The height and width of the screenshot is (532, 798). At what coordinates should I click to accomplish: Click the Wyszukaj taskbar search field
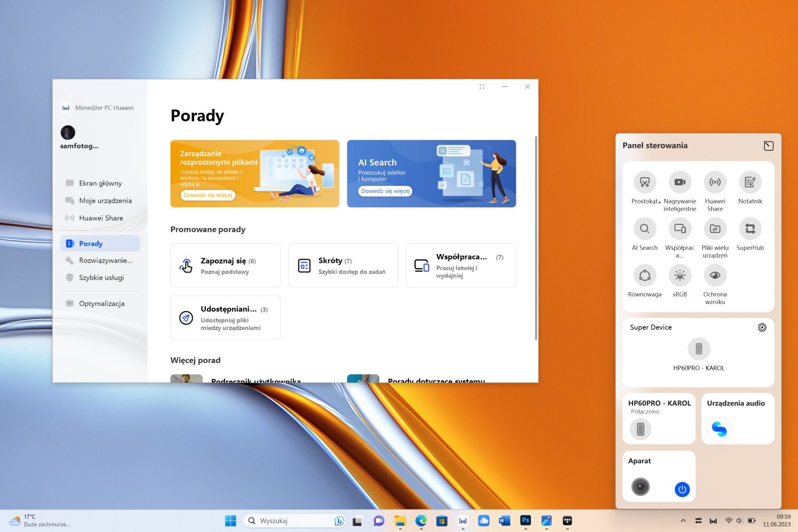pos(295,521)
